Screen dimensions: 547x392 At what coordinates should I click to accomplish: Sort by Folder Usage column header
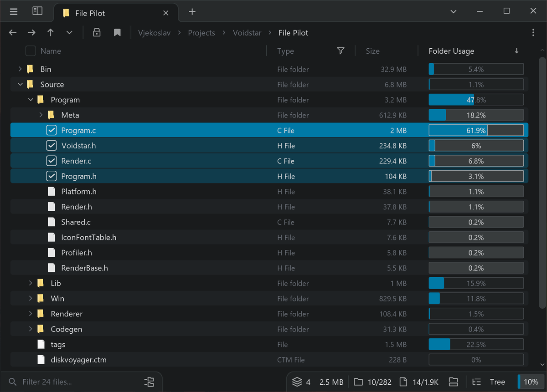(x=451, y=51)
